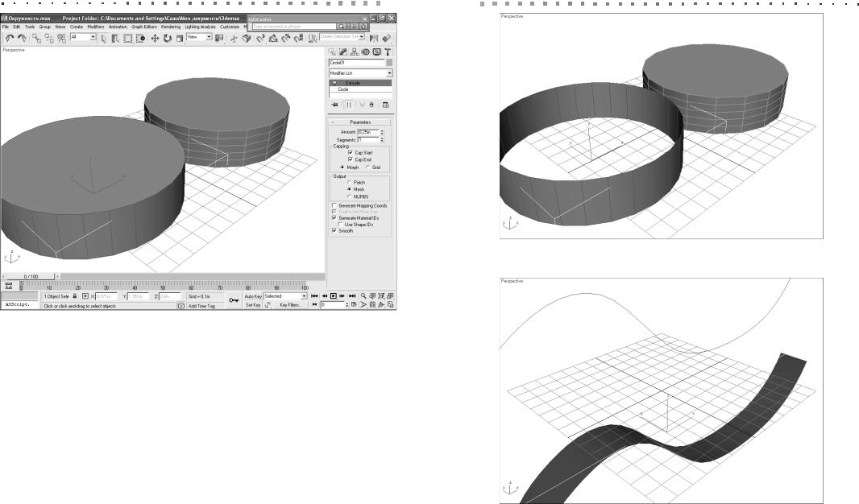
Task: Open the Key Filters button
Action: 290,305
